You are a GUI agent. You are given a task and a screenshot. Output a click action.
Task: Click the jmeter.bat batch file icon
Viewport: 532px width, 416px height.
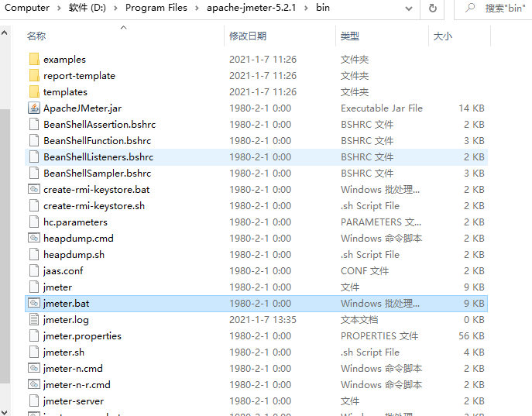[x=34, y=303]
